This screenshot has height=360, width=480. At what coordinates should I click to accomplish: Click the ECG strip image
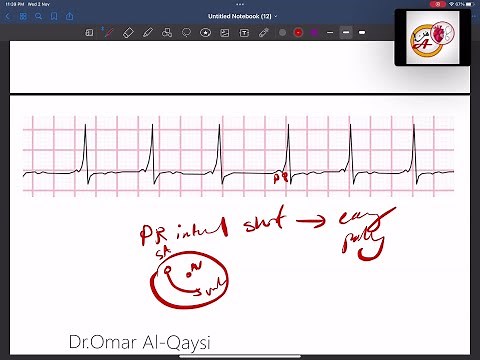(239, 156)
